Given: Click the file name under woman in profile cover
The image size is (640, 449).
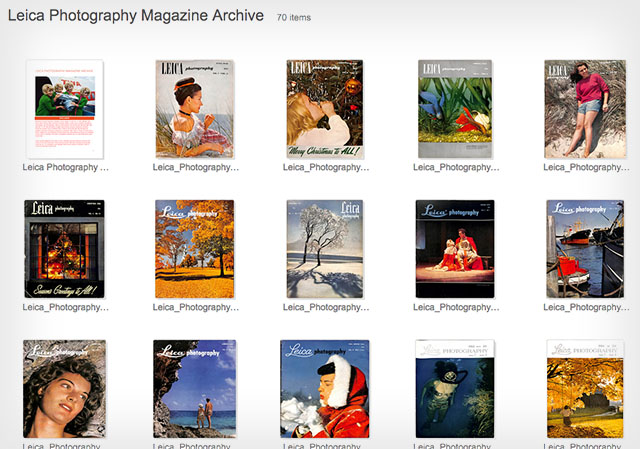Looking at the screenshot, I should pyautogui.click(x=196, y=167).
